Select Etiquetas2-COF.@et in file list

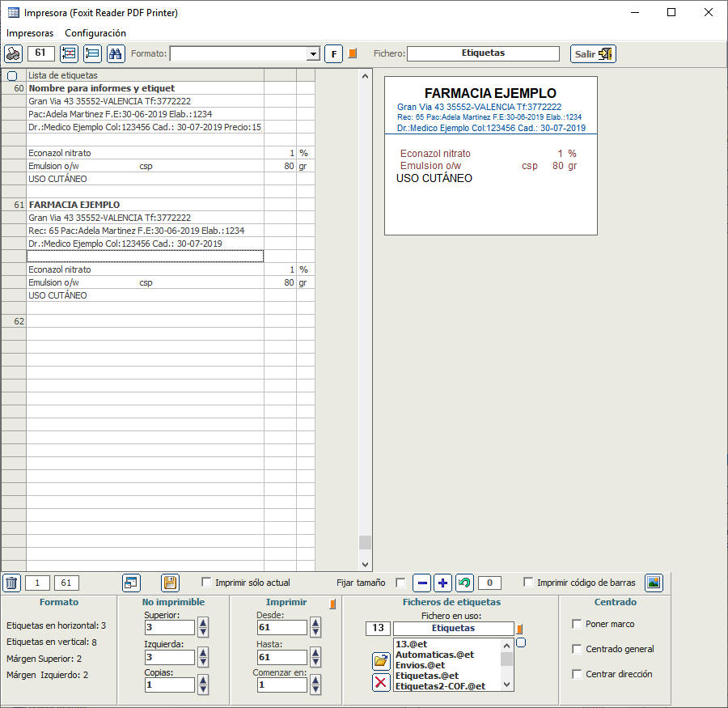coord(441,686)
